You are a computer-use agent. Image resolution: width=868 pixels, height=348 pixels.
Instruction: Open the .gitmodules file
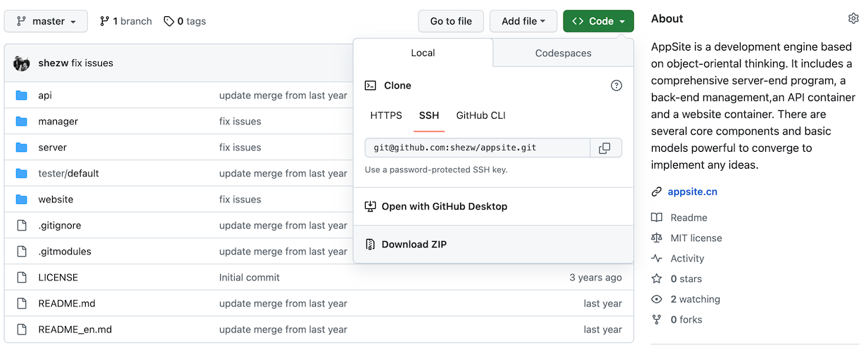[65, 252]
